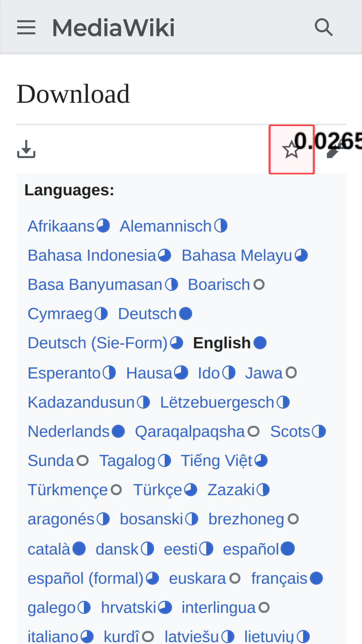Viewport: 362px width, 644px height.
Task: Open the MediaWiki site title
Action: (x=113, y=28)
